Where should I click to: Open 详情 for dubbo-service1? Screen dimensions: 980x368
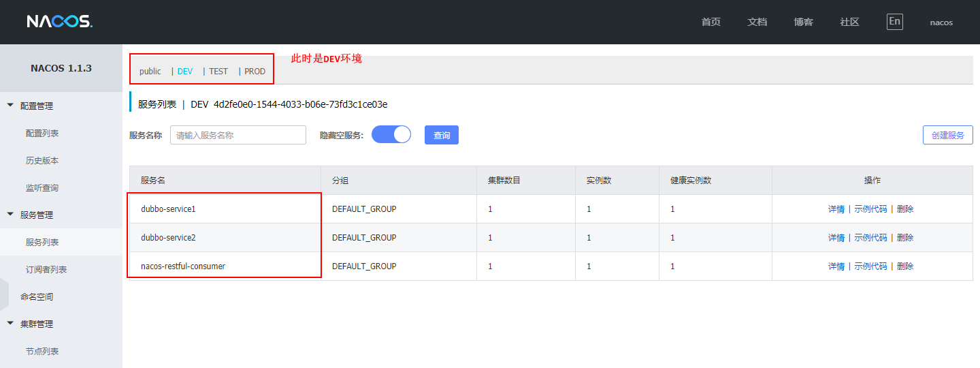(836, 209)
